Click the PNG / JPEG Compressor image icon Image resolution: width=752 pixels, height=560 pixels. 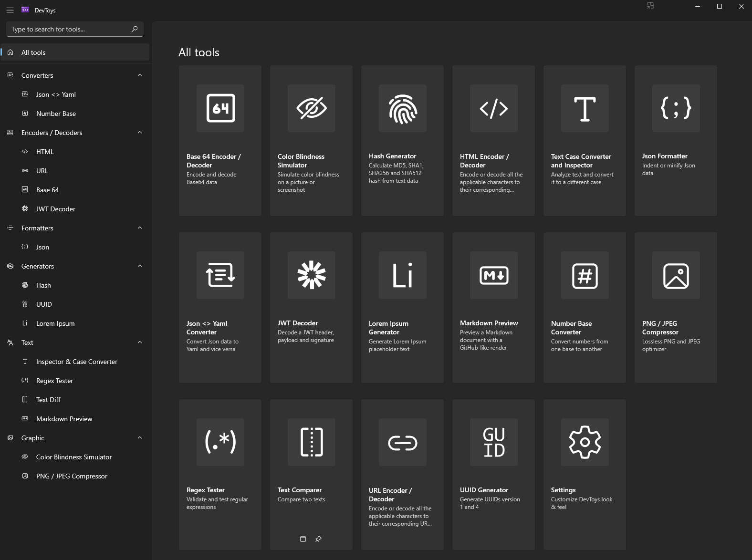tap(676, 275)
